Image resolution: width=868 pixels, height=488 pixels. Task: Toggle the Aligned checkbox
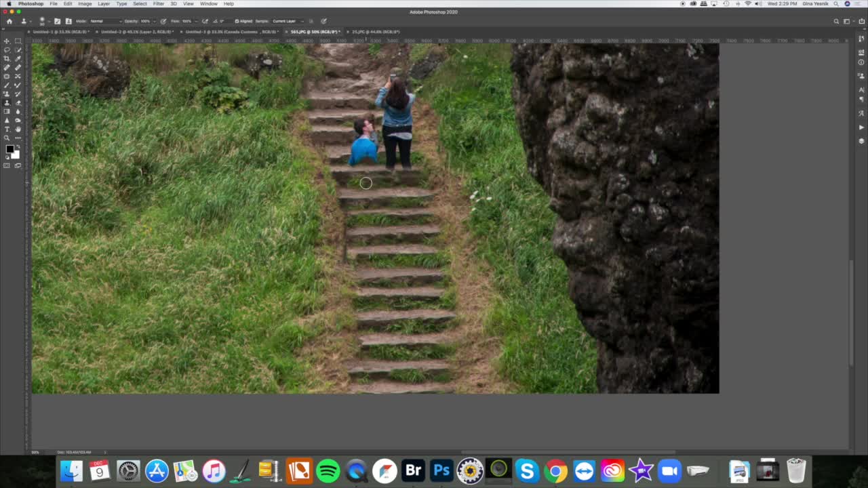(237, 21)
